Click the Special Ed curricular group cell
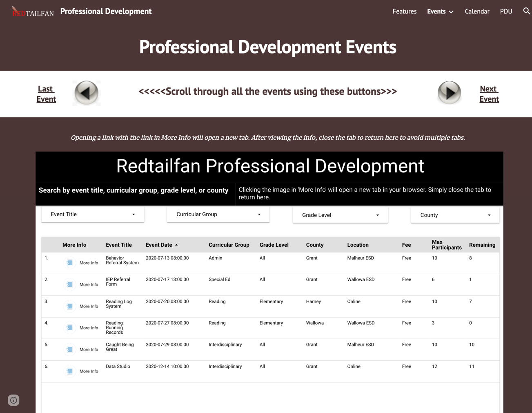 pyautogui.click(x=219, y=280)
